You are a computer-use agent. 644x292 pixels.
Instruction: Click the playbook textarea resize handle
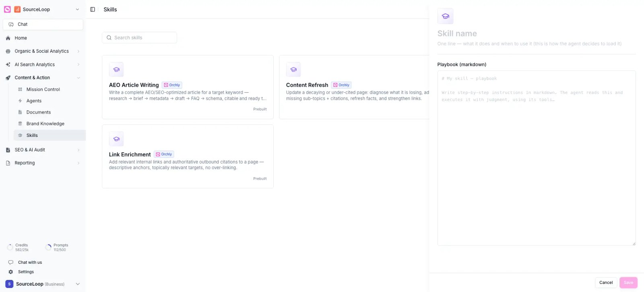pos(634,243)
